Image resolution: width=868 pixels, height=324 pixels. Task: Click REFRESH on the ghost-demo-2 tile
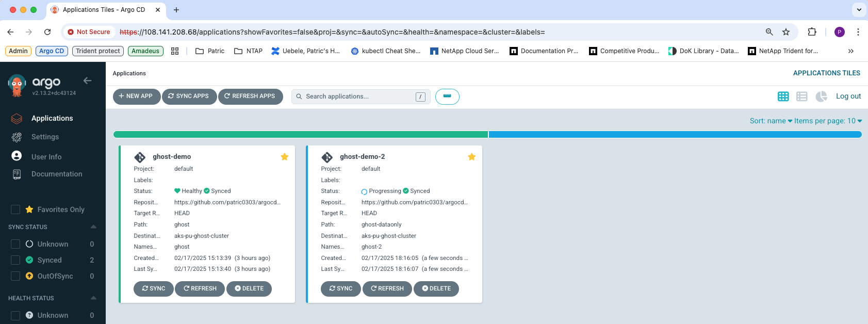[x=387, y=289]
